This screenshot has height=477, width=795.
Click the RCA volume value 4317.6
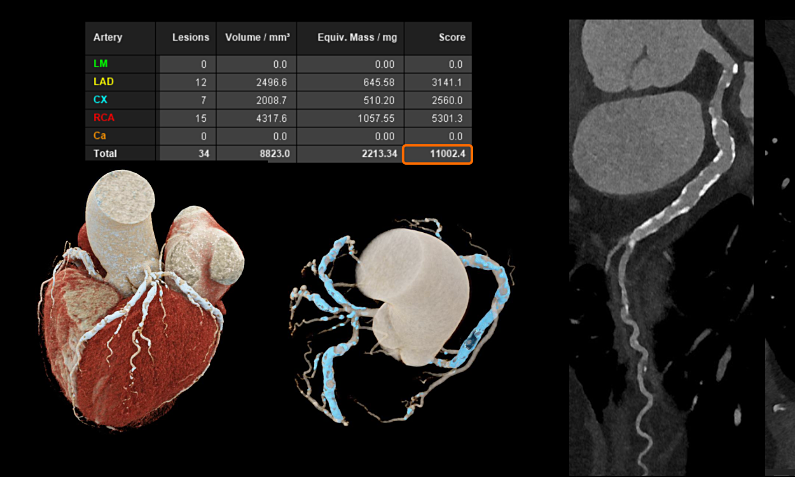[x=271, y=118]
